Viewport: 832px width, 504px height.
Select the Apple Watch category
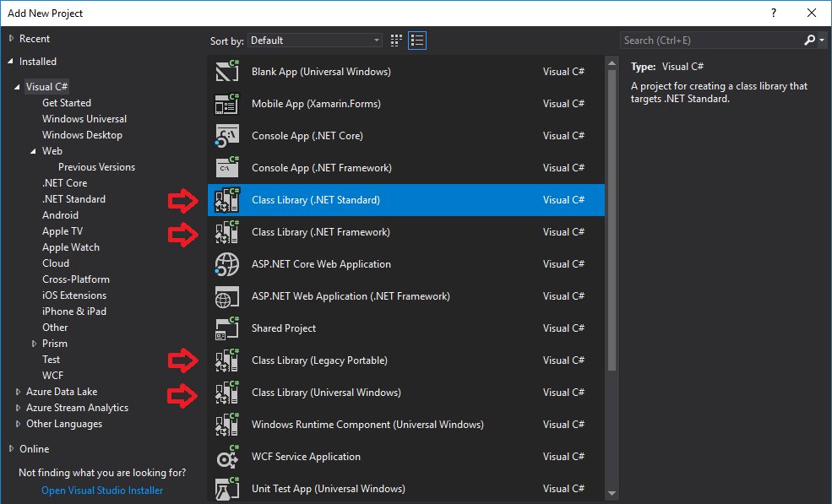point(71,247)
